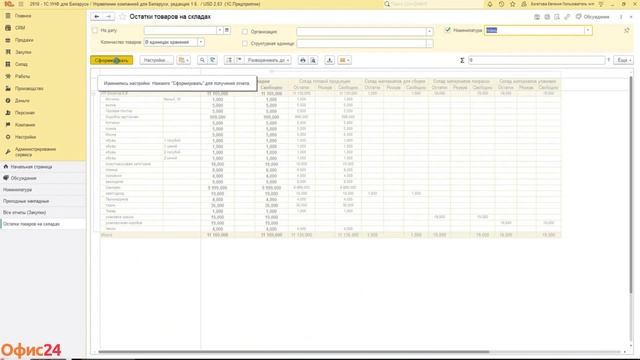640x360 pixels.
Task: Click in the Номенклатура filter input
Action: (x=534, y=30)
